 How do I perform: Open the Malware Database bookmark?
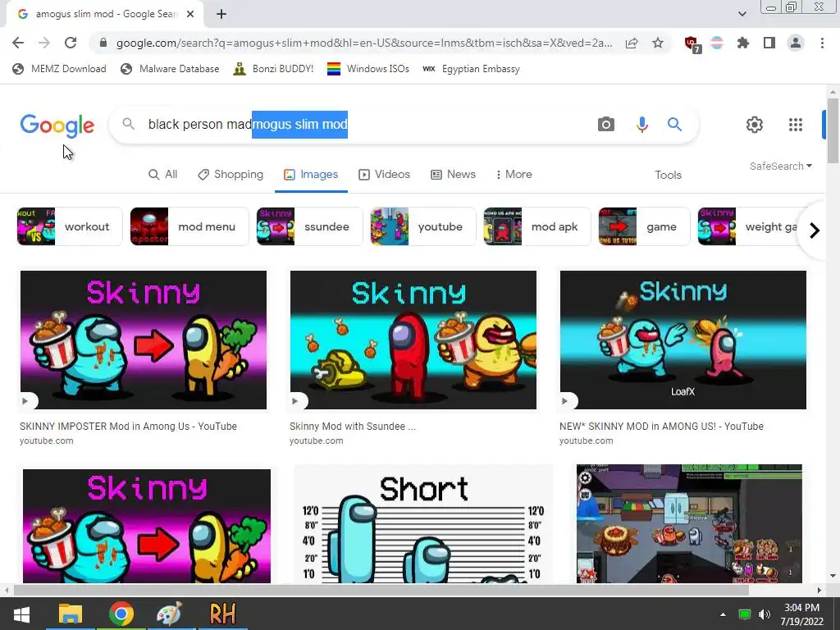tap(171, 69)
